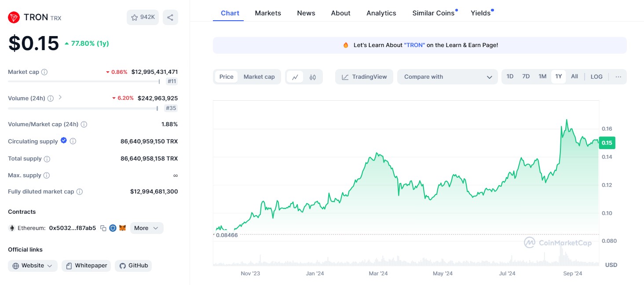Open Max. supply info icon

point(47,175)
